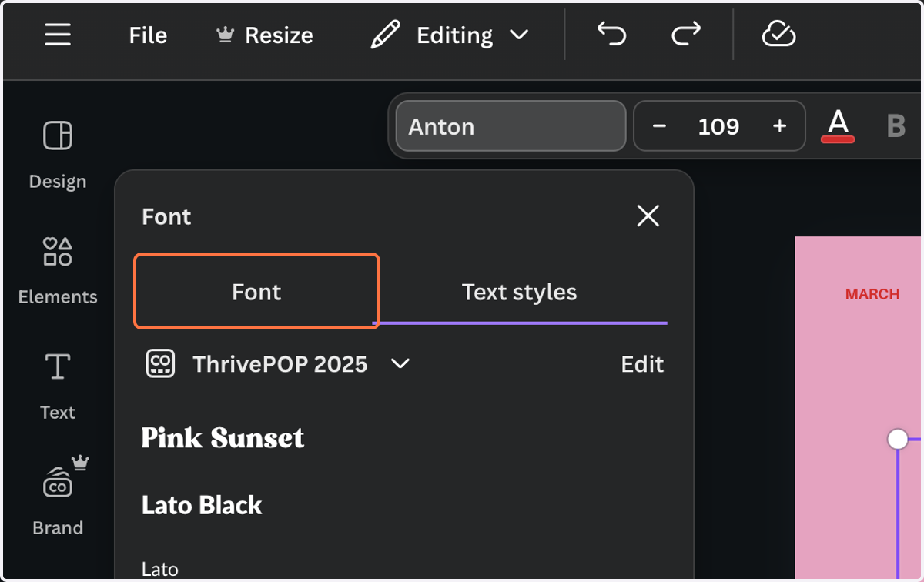Click the white resize handle on canvas
Image resolution: width=924 pixels, height=582 pixels.
pos(898,439)
